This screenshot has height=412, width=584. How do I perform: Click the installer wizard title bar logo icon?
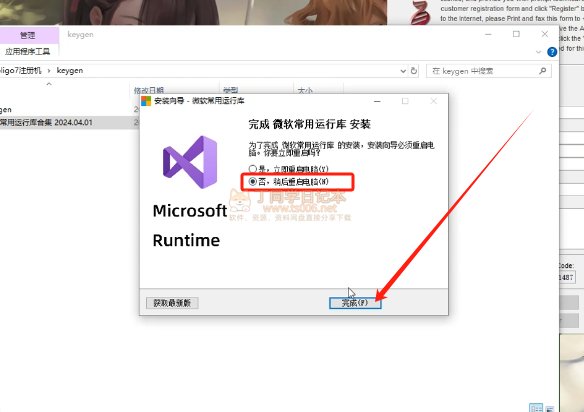(x=146, y=101)
